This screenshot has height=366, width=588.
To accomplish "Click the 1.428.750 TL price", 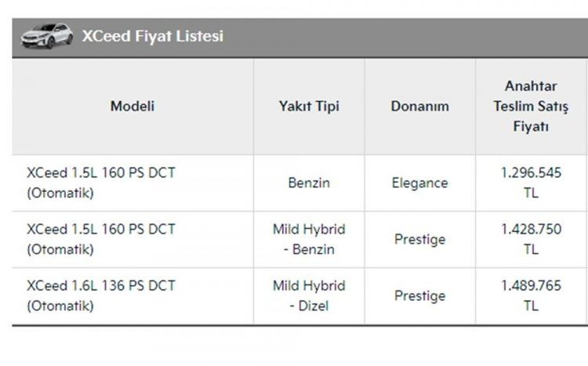I will click(531, 239).
